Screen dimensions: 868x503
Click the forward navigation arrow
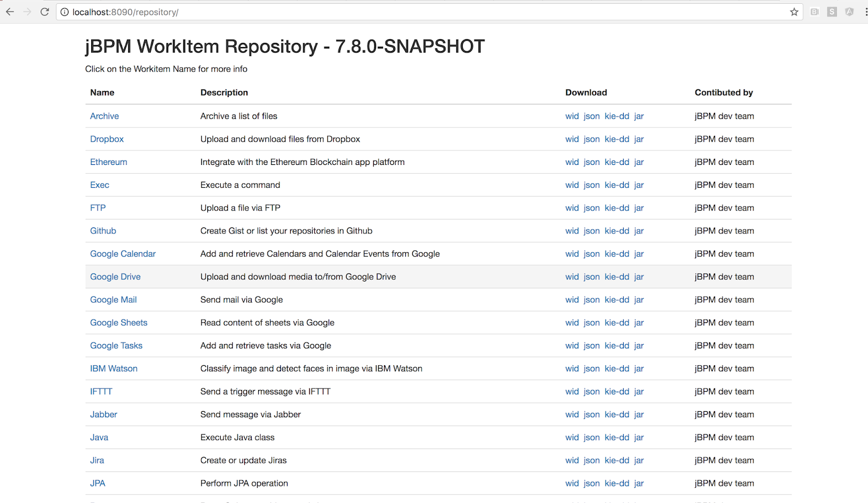[x=27, y=11]
